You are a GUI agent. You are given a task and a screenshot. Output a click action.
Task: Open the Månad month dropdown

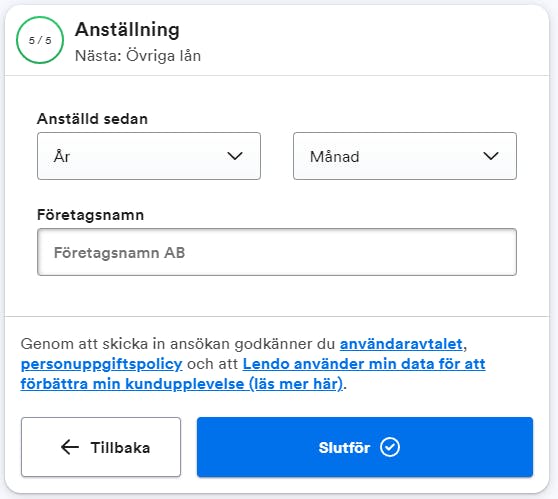click(405, 156)
